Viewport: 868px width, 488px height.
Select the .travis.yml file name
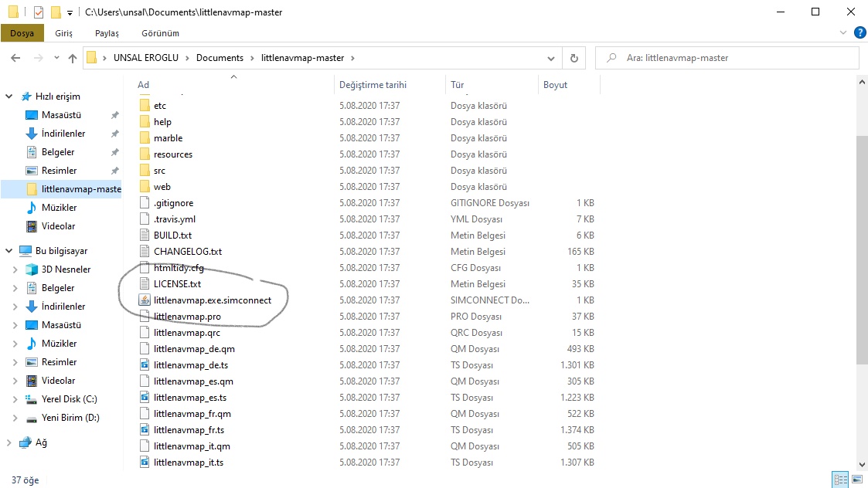[x=175, y=219]
